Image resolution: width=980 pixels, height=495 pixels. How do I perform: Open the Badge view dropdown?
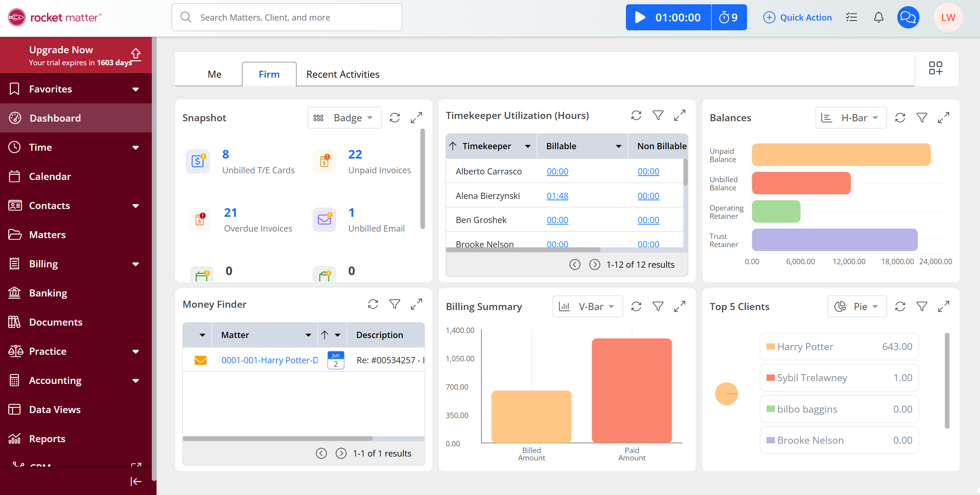tap(344, 118)
